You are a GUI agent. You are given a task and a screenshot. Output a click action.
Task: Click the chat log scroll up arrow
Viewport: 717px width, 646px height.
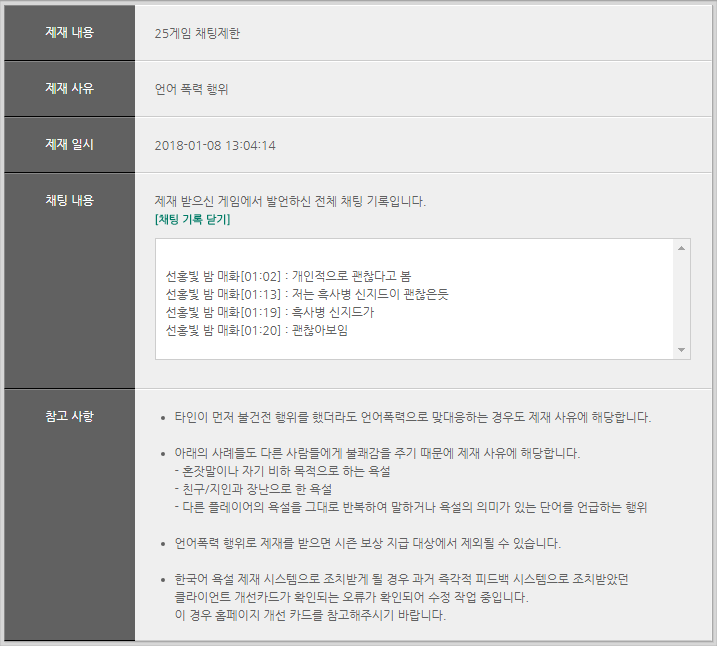(x=682, y=247)
